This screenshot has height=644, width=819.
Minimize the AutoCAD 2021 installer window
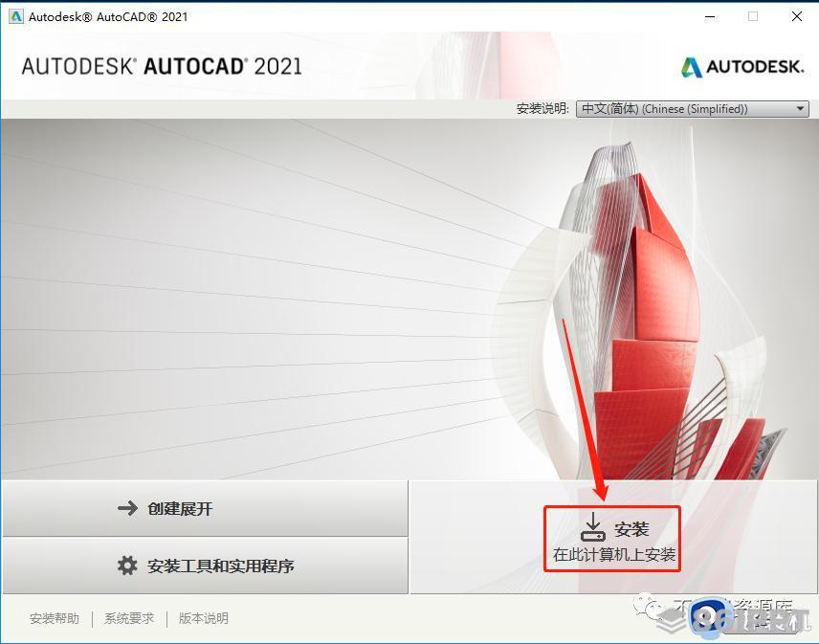(x=710, y=16)
